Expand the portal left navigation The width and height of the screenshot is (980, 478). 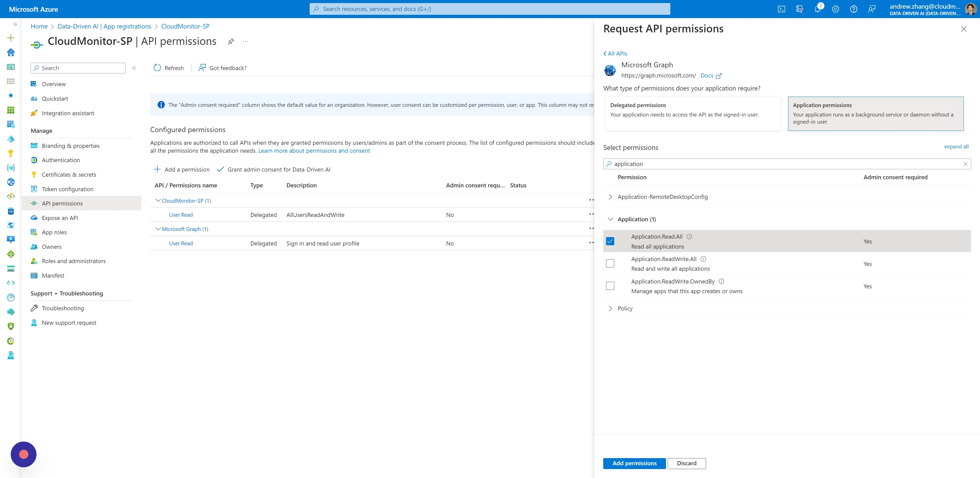[x=15, y=24]
